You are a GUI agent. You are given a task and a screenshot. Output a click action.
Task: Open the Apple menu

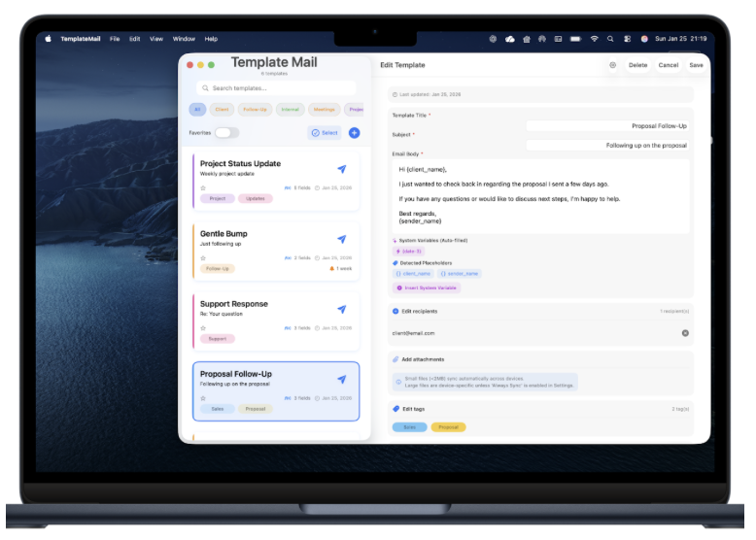tap(49, 39)
